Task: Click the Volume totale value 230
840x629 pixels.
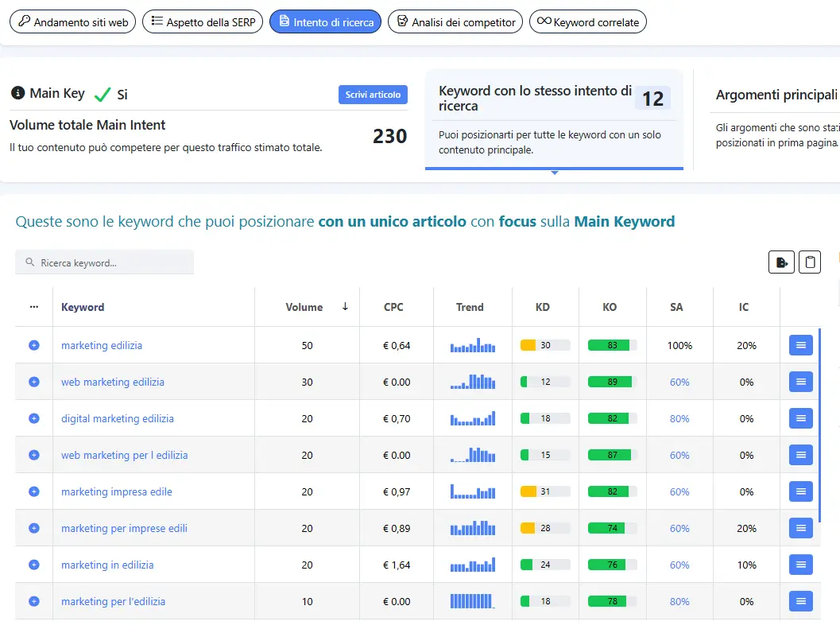Action: pyautogui.click(x=390, y=136)
